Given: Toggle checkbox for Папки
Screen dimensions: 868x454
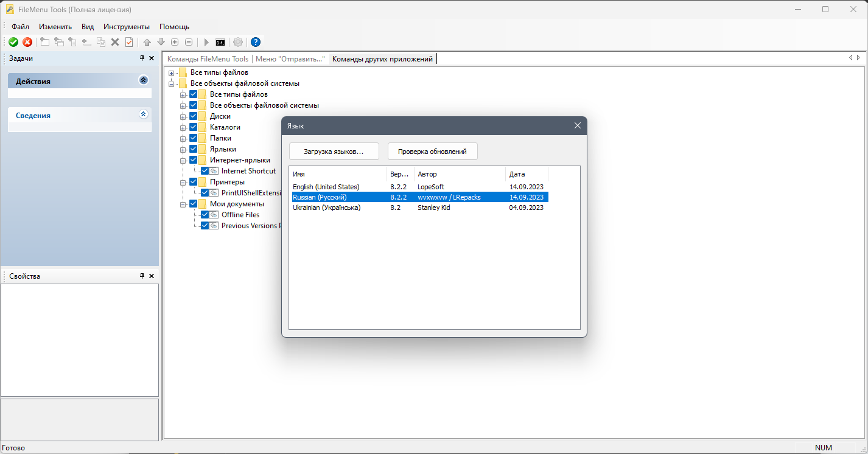Looking at the screenshot, I should point(194,138).
